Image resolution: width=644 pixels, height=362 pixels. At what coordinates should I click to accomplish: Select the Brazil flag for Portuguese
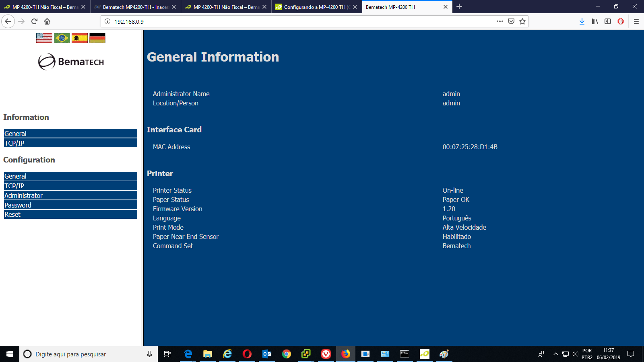tap(62, 38)
